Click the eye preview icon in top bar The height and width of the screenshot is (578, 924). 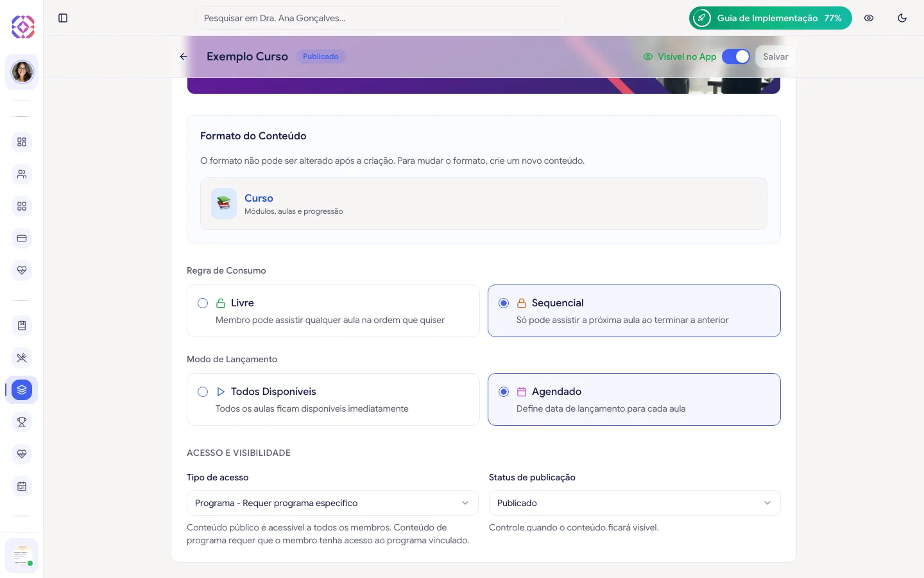(x=869, y=18)
